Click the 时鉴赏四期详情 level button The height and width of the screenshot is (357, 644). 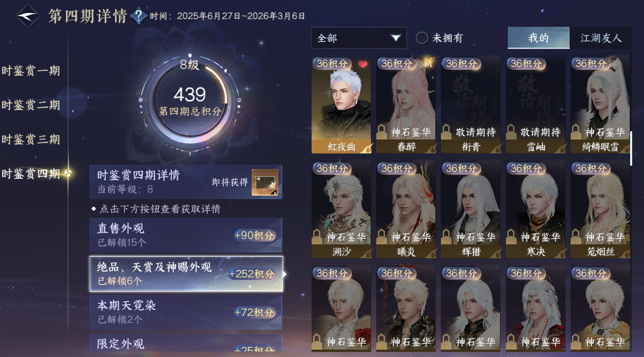pos(186,182)
